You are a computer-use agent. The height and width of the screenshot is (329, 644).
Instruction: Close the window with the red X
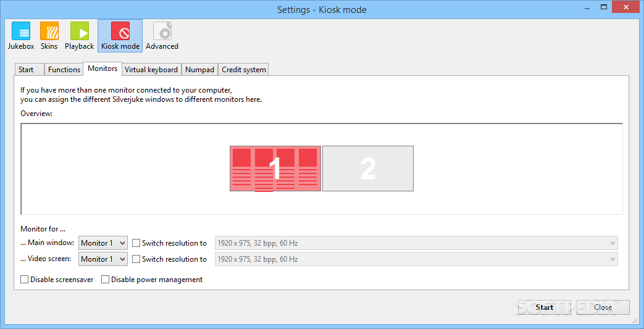point(627,7)
